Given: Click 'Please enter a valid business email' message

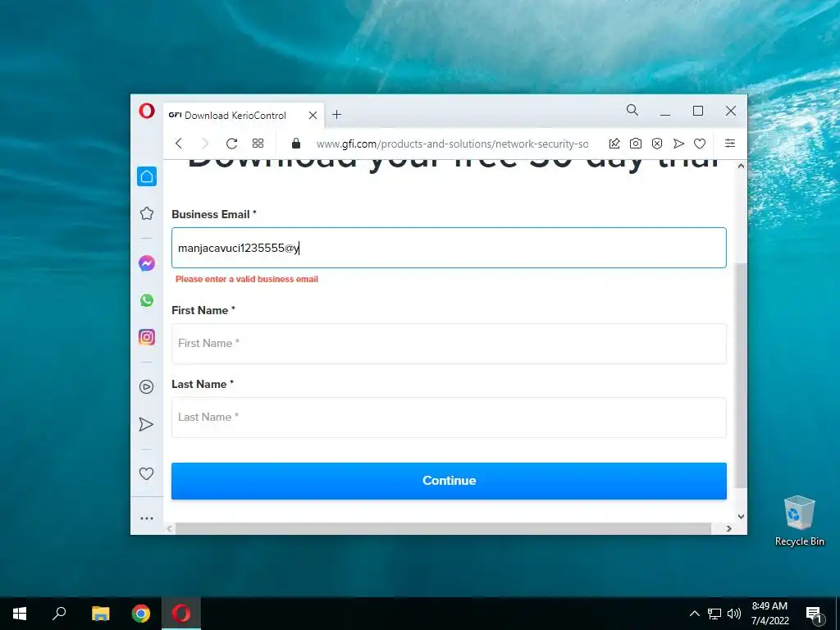Looking at the screenshot, I should point(247,279).
